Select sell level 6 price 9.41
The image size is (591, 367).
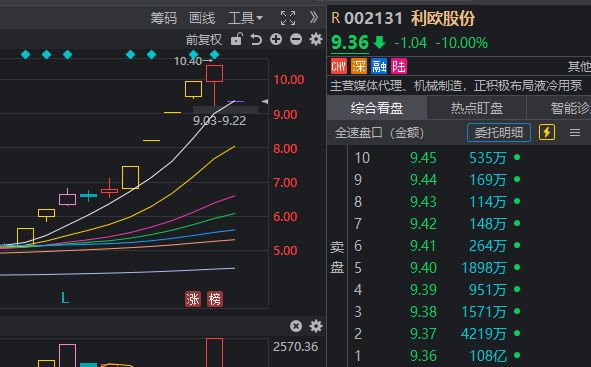423,246
